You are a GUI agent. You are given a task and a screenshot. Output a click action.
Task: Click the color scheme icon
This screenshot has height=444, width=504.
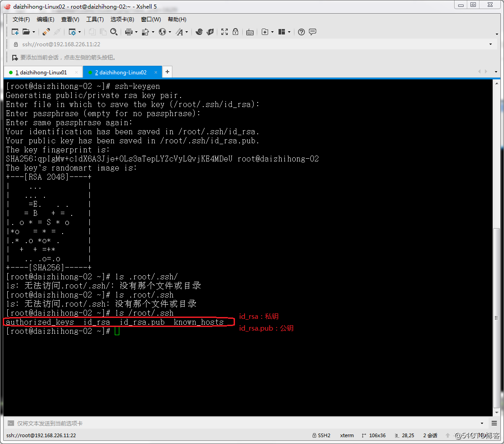pos(146,32)
